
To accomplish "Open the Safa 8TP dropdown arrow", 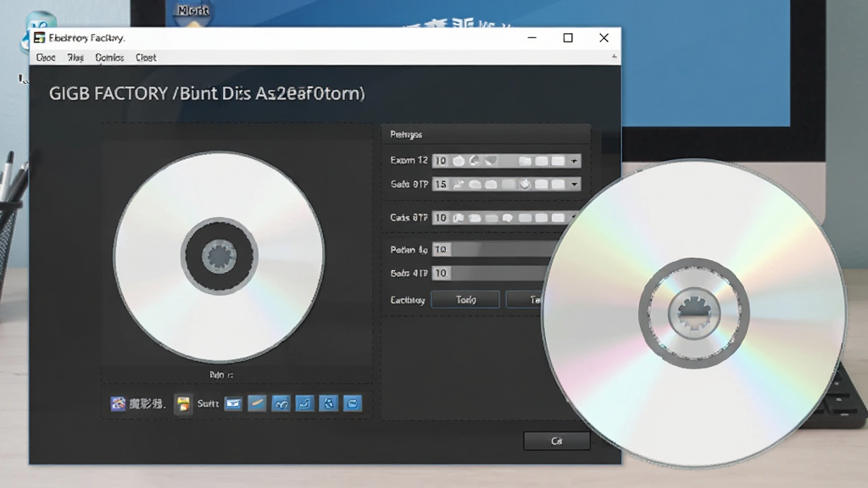I will click(x=574, y=184).
